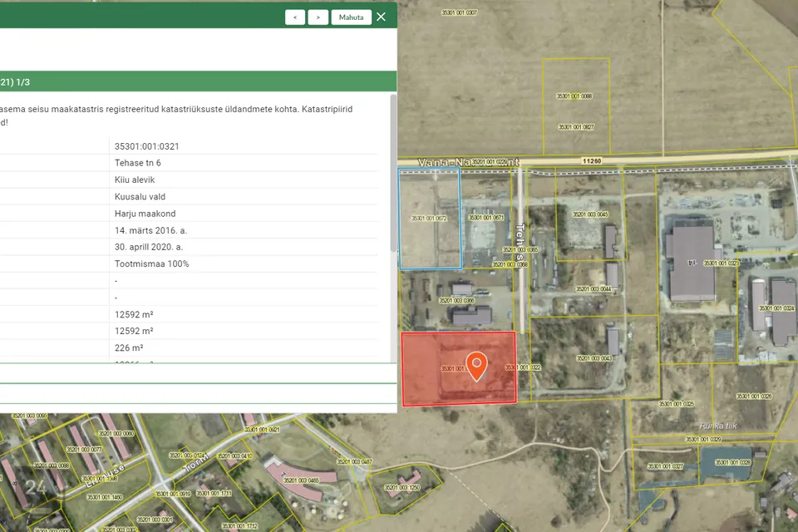Click the Tootmismaa 100% table cell
The width and height of the screenshot is (798, 532).
click(x=152, y=264)
